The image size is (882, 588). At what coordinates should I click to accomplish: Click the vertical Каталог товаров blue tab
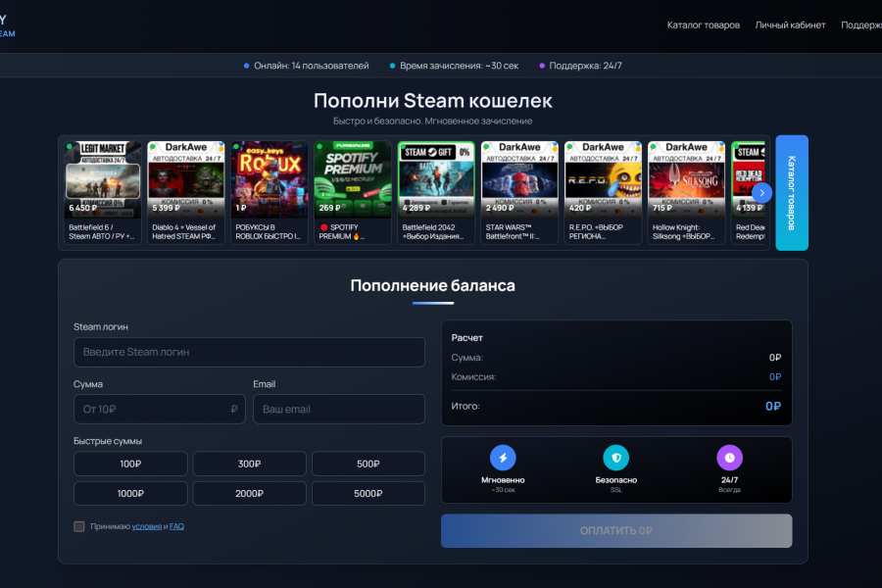792,192
